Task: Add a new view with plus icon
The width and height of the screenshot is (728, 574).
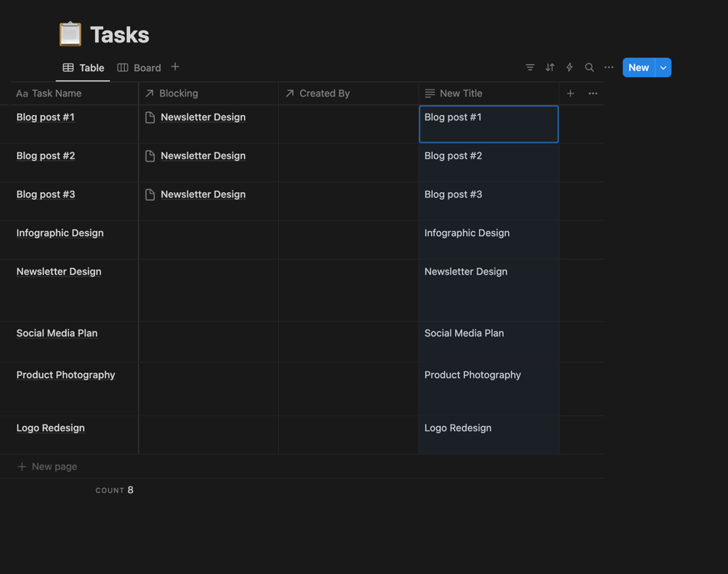Action: click(x=175, y=67)
